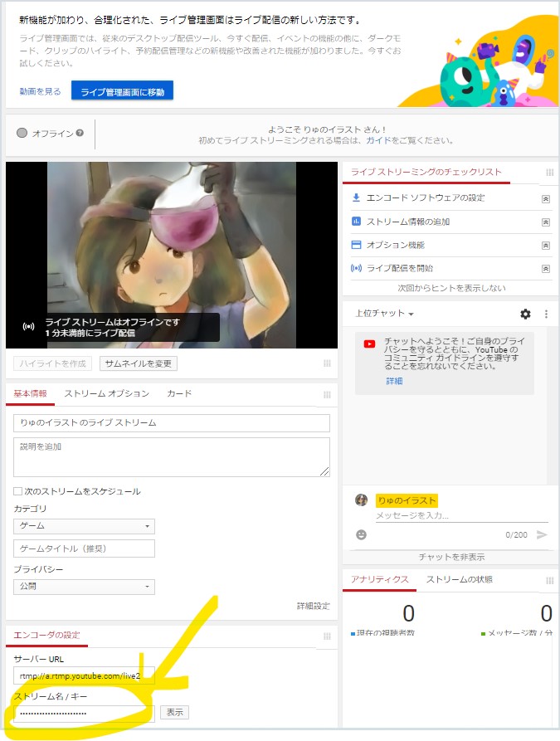The image size is (560, 741).
Task: Click the ハイライトを作成 button
Action: click(52, 363)
